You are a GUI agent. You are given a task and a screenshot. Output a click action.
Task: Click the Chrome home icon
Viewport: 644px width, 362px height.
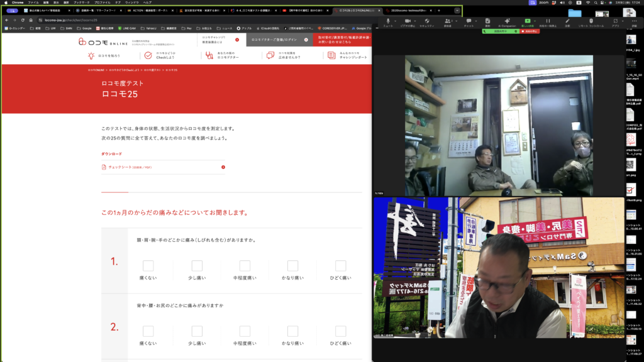[31, 19]
